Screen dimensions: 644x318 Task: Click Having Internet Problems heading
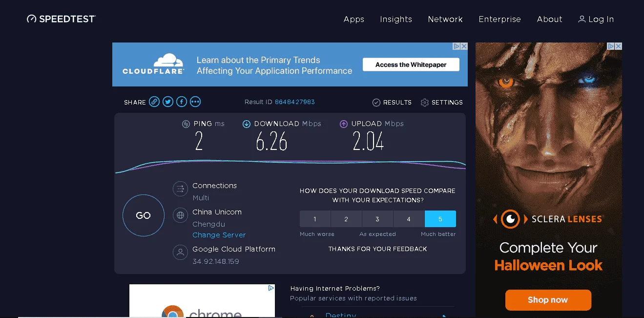pyautogui.click(x=335, y=289)
